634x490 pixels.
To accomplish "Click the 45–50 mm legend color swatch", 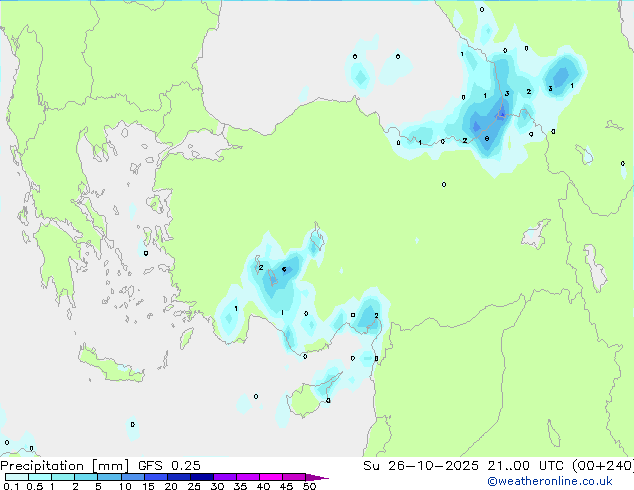I will pyautogui.click(x=294, y=477).
